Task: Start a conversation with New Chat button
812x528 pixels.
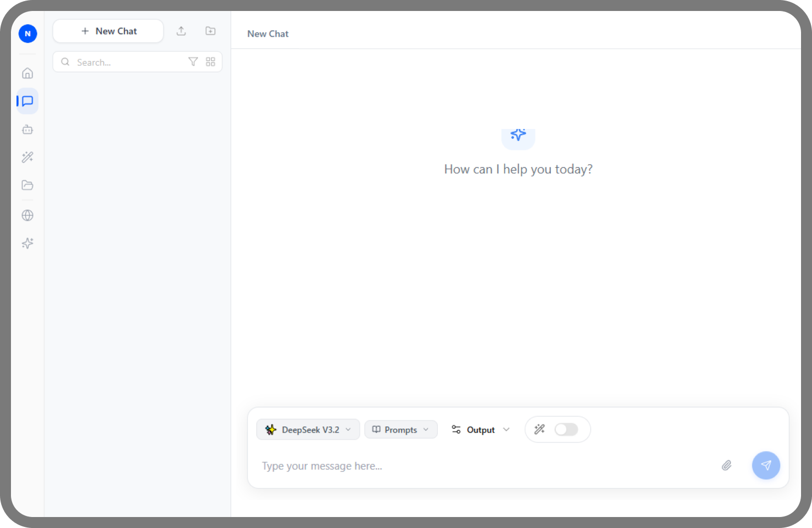Action: [x=108, y=31]
